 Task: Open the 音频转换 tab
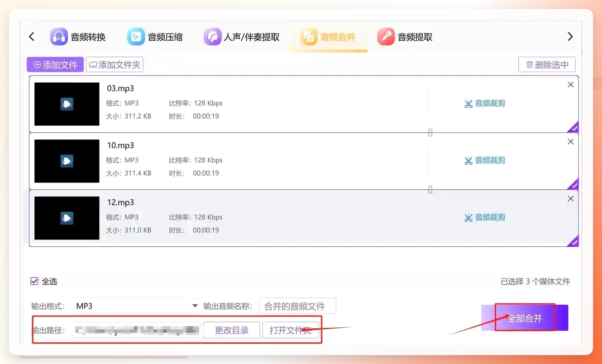(78, 37)
